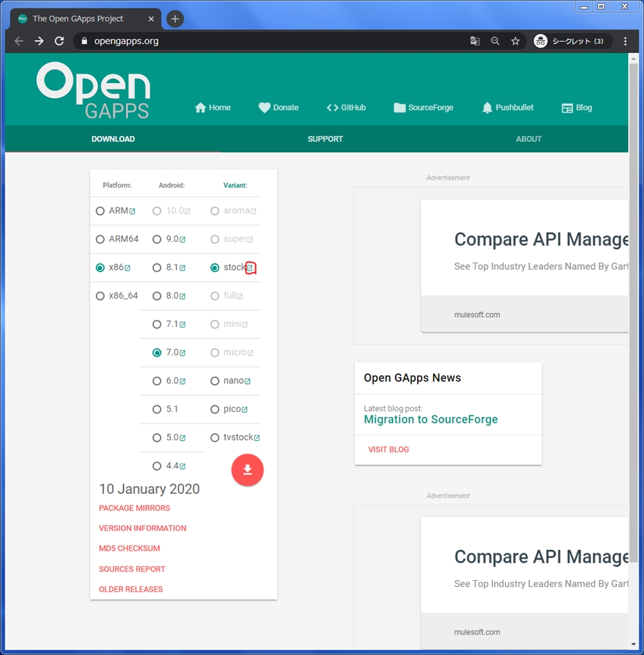The width and height of the screenshot is (644, 655).
Task: Open the Migration to SourceForge blog post
Action: pyautogui.click(x=430, y=420)
